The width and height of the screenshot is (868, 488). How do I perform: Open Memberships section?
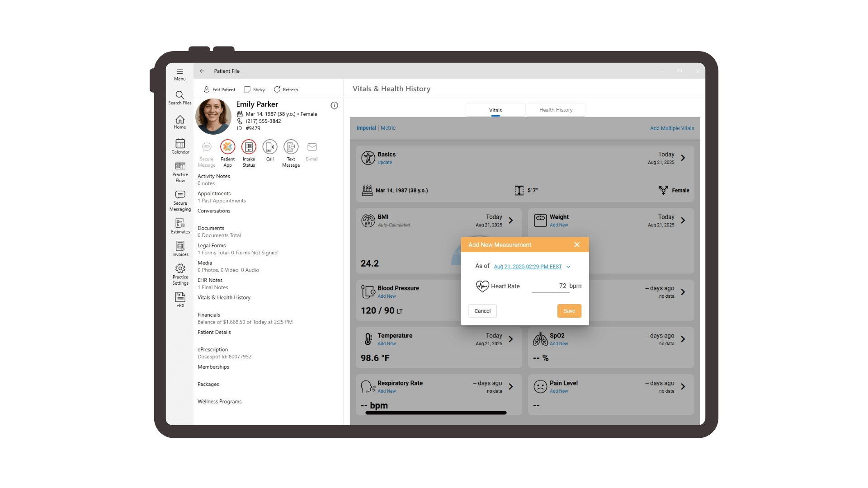coord(213,367)
